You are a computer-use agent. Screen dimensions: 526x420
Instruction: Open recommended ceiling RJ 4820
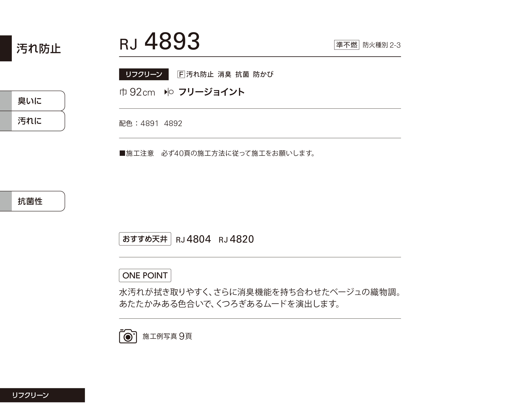click(236, 239)
